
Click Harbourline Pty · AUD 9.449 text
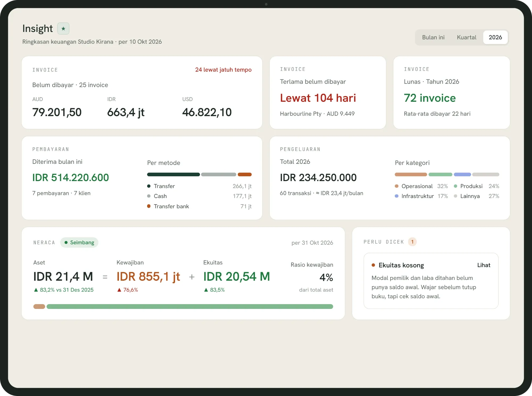317,114
